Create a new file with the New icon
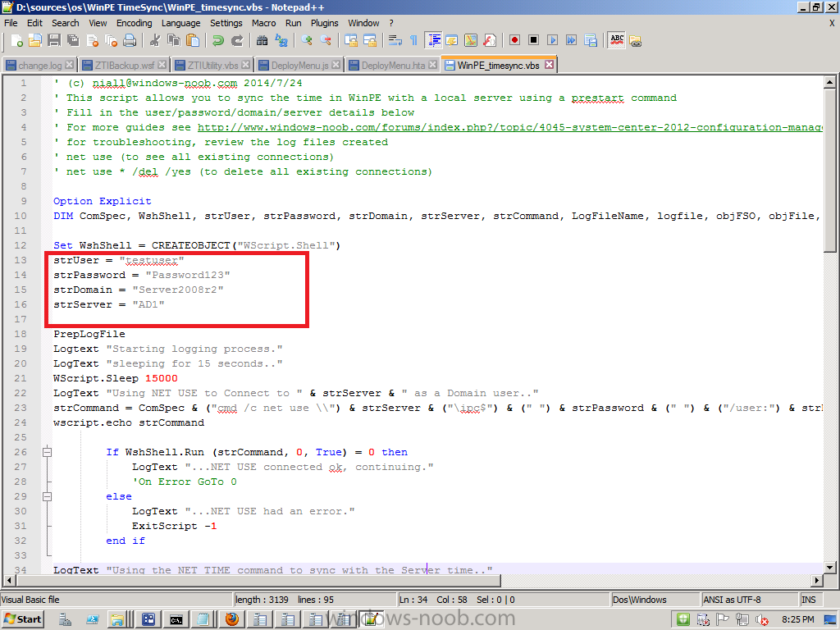 click(16, 41)
